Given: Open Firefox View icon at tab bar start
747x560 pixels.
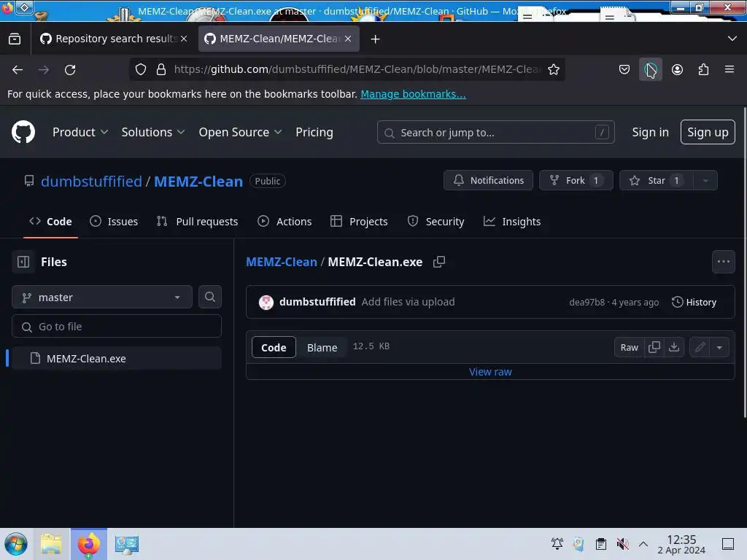Looking at the screenshot, I should (x=15, y=39).
